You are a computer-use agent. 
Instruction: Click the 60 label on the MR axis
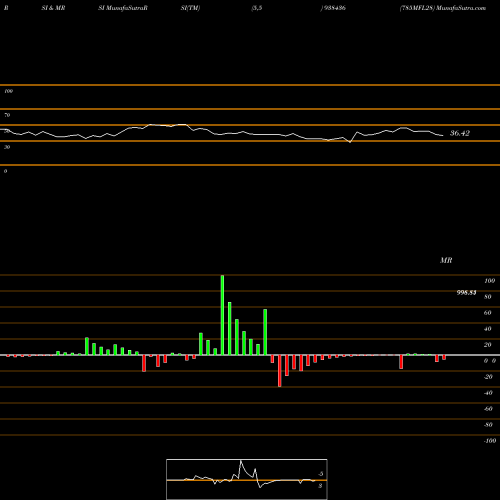pos(488,313)
